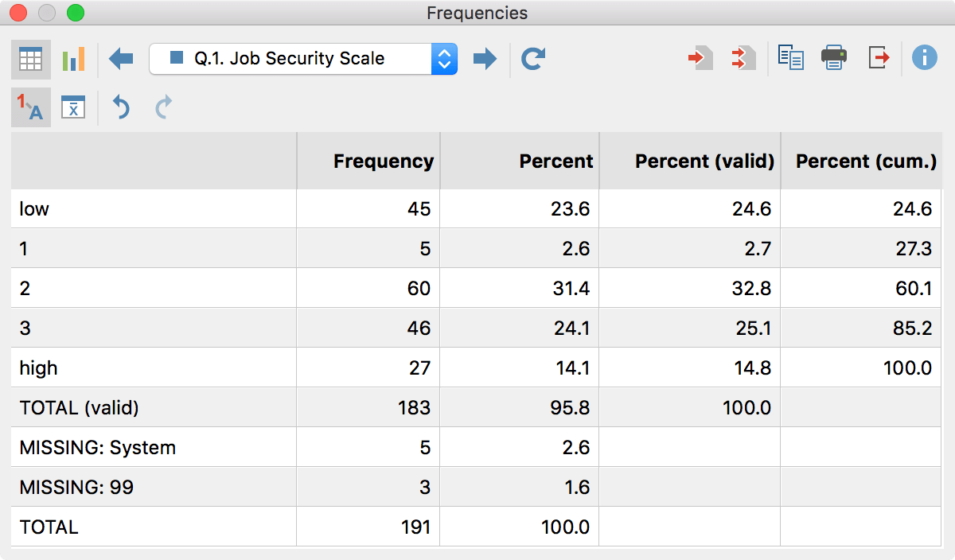Click cumulative percent value 85.2
The height and width of the screenshot is (560, 955).
[x=913, y=329]
